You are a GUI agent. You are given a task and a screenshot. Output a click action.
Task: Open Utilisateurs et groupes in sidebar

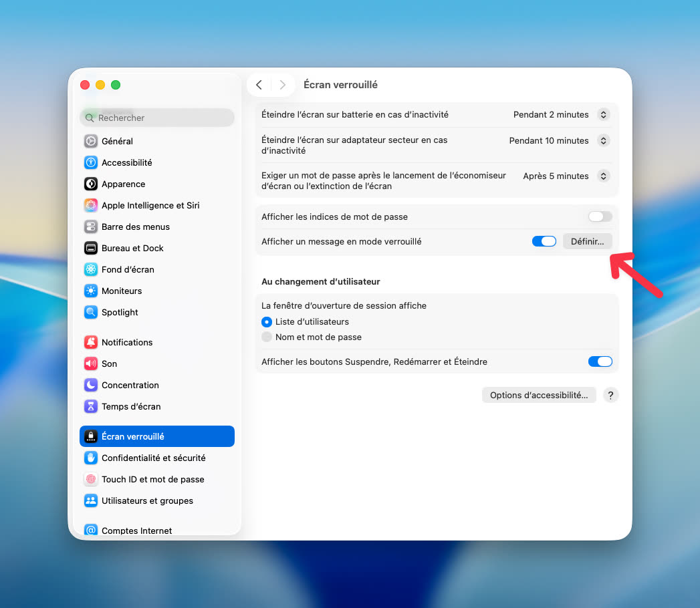click(147, 500)
